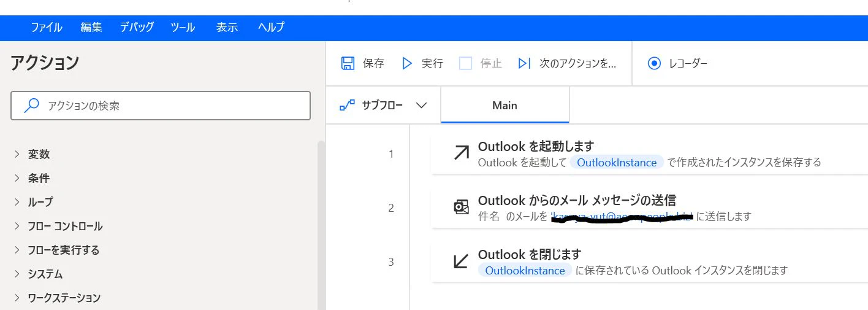The image size is (868, 310).
Task: Click the 保存 button label
Action: (x=373, y=63)
